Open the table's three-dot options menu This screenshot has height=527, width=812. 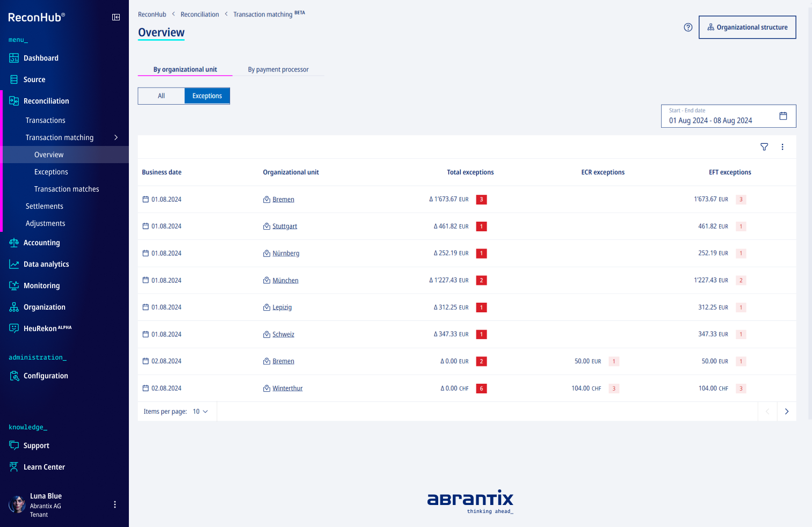[x=782, y=147]
